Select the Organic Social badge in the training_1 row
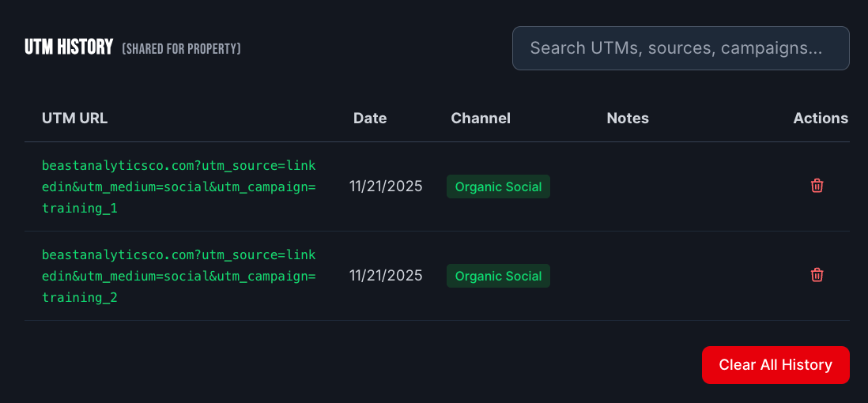 498,186
